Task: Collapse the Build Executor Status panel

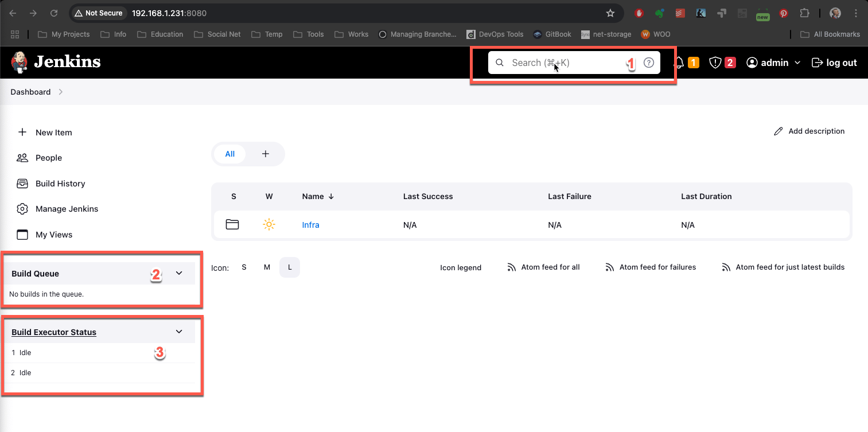Action: click(x=179, y=332)
